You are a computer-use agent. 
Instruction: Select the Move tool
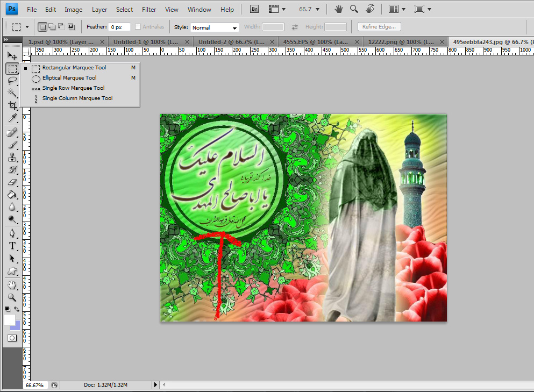[12, 55]
